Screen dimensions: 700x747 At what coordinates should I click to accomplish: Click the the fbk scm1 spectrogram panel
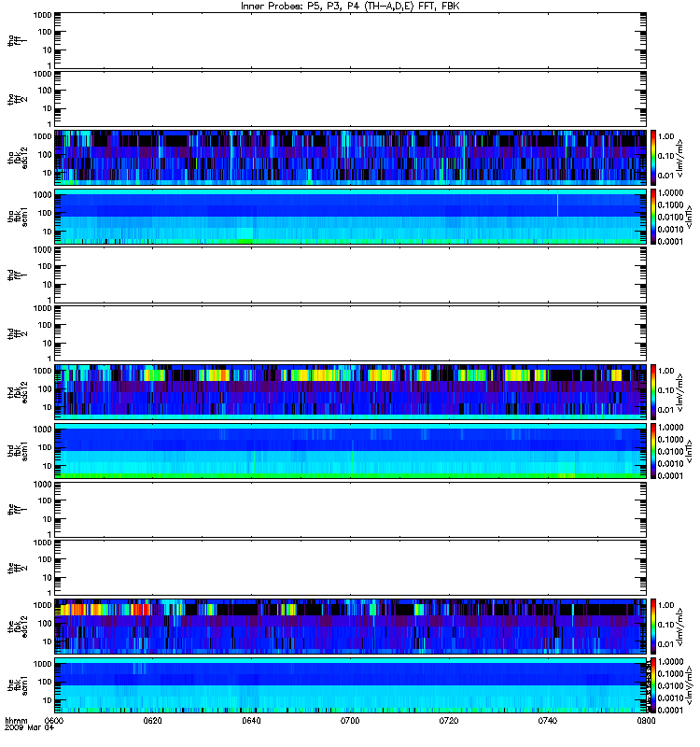(351, 685)
